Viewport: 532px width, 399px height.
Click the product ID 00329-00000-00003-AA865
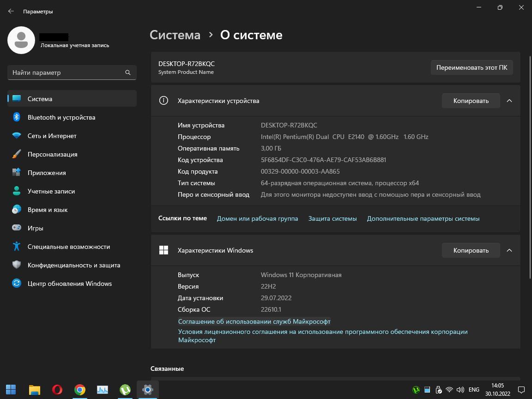point(300,171)
